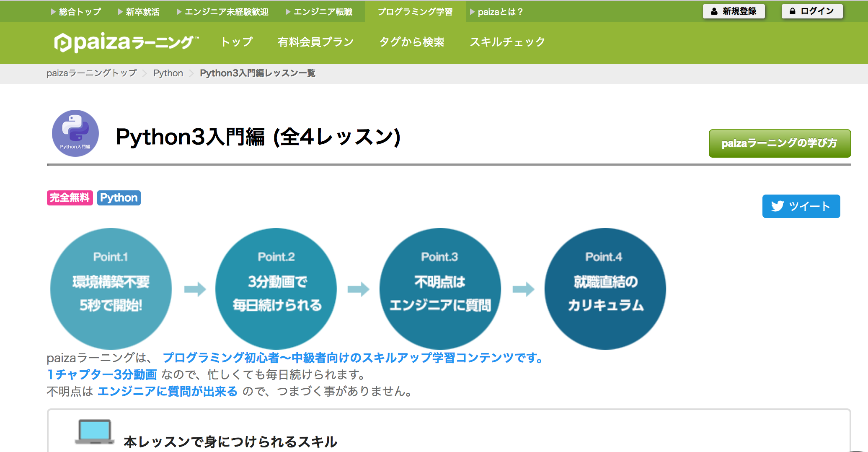Open エンジニア未経験歓迎 in the top bar
868x452 pixels.
222,12
